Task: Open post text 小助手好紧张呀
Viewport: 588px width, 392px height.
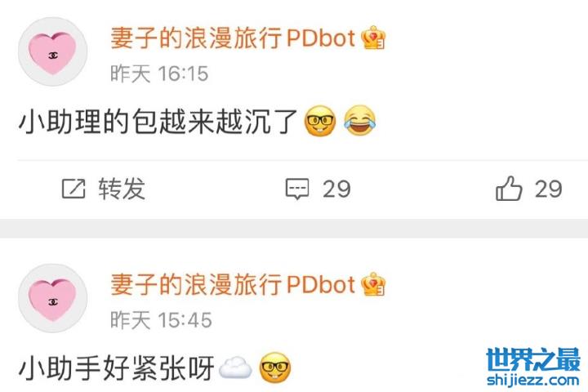Action: coord(116,367)
